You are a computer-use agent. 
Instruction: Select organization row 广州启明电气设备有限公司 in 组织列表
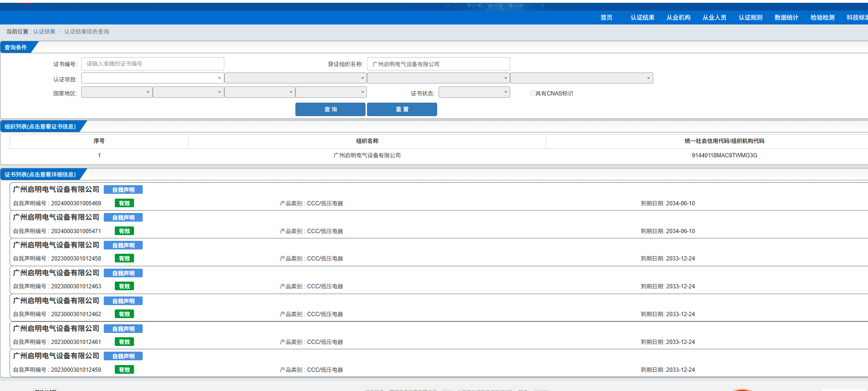click(367, 155)
